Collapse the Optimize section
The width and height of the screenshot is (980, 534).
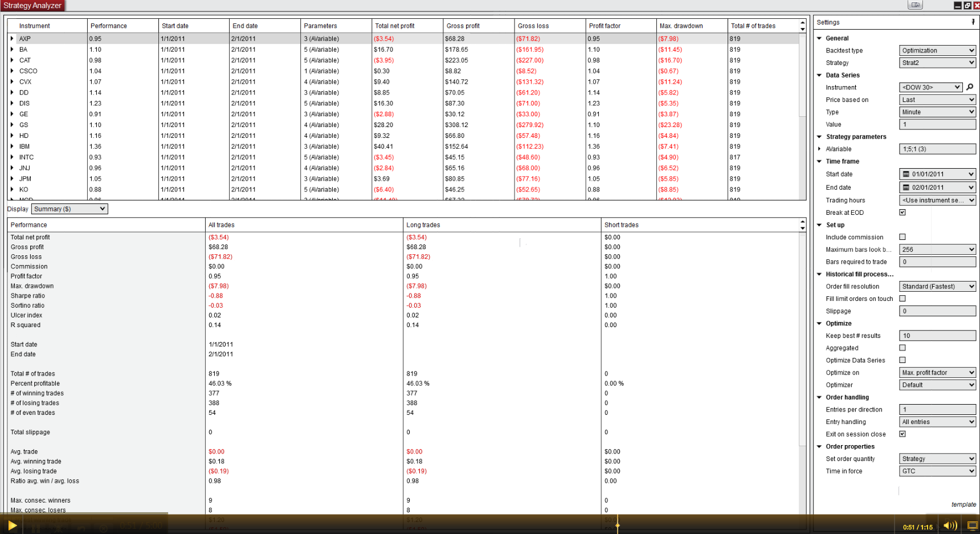click(819, 323)
